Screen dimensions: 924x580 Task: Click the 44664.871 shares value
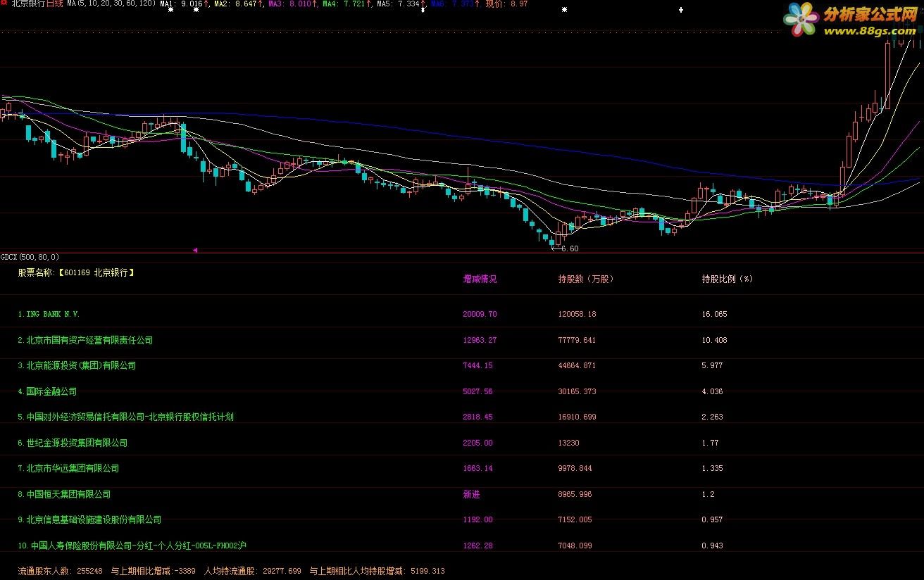(x=577, y=365)
